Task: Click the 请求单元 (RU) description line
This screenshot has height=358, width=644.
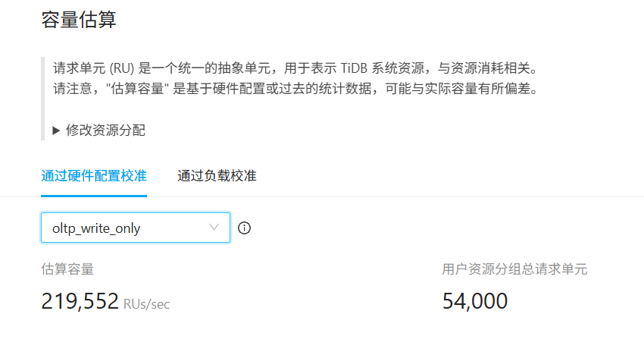Action: tap(299, 68)
